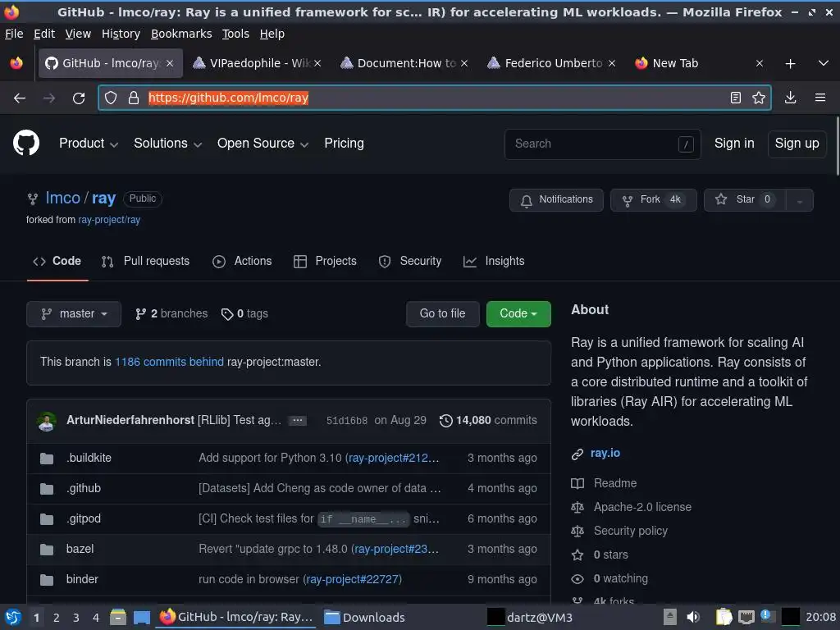This screenshot has height=630, width=840.
Task: Click the slash shortcut icon in search
Action: click(686, 144)
